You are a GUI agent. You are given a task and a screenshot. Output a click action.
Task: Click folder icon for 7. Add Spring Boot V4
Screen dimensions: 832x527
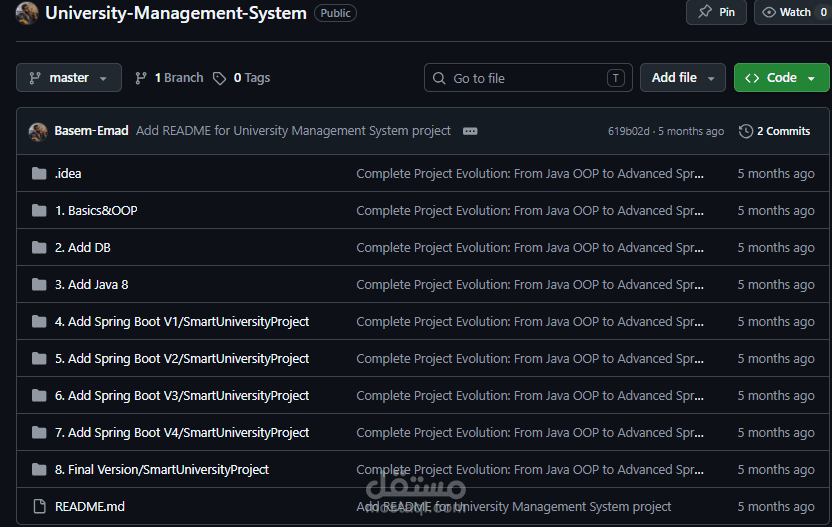[x=39, y=433]
